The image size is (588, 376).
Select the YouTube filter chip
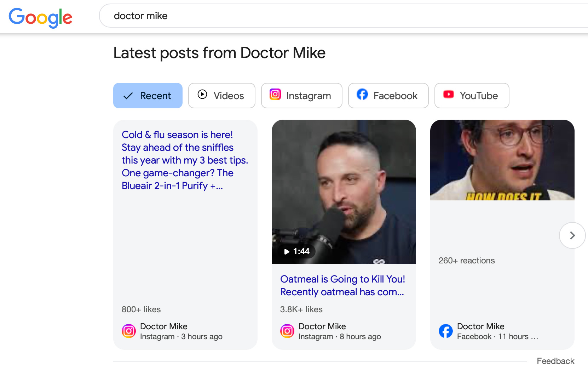click(x=472, y=95)
